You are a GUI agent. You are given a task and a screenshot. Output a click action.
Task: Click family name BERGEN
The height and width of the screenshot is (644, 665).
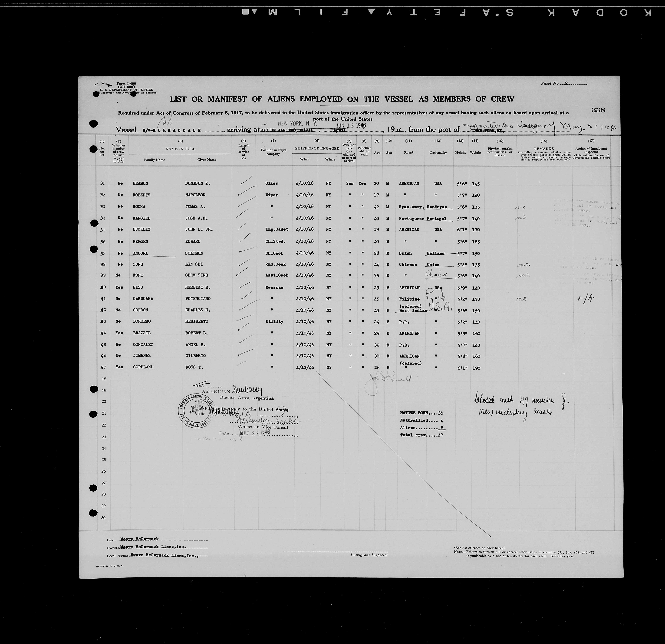pos(140,241)
